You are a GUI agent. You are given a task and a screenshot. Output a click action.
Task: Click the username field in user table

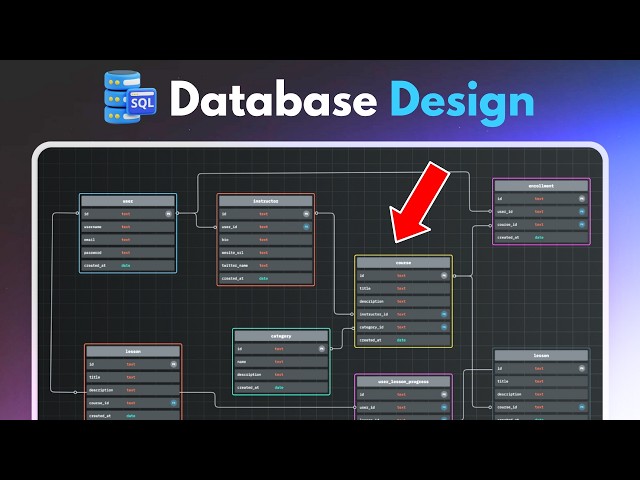(128, 227)
